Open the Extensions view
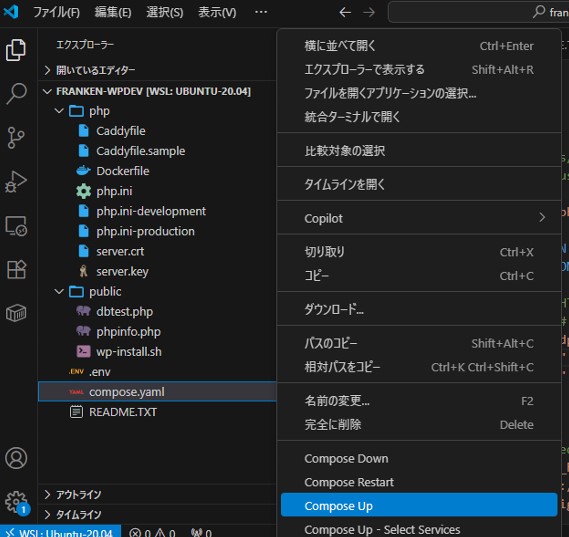This screenshot has height=537, width=569. click(16, 270)
